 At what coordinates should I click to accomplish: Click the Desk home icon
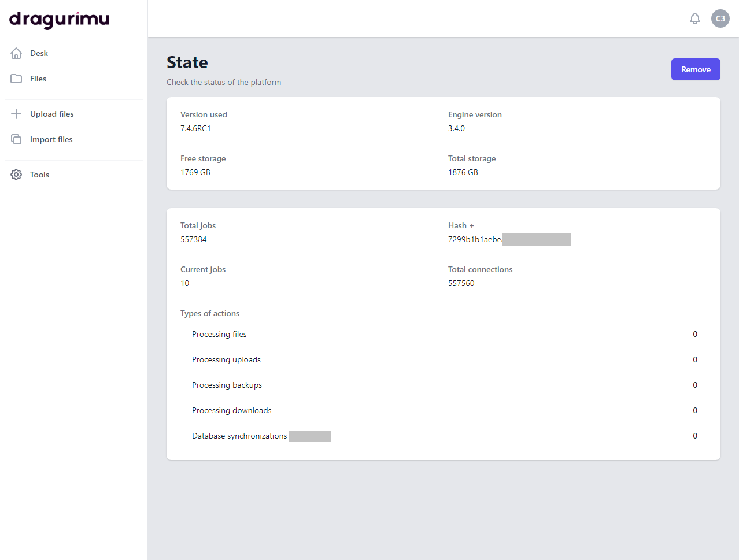(x=16, y=53)
